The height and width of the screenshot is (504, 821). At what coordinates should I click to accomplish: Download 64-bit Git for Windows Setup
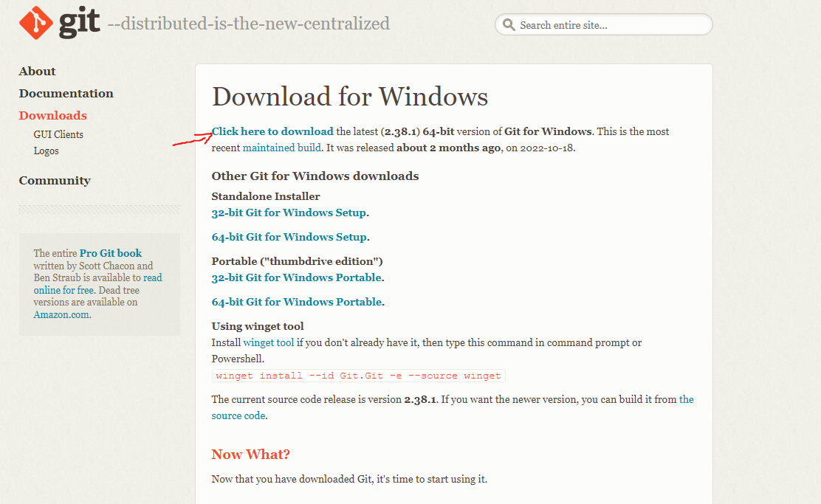289,237
